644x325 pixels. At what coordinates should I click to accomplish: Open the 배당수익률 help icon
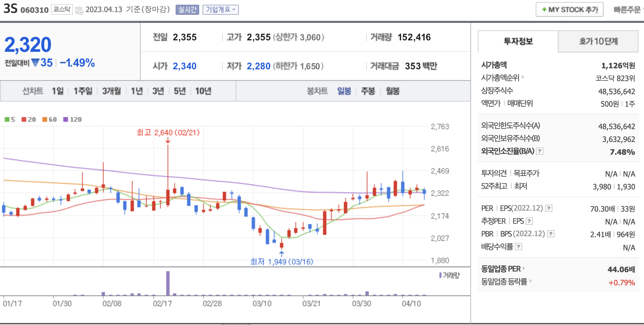point(518,247)
